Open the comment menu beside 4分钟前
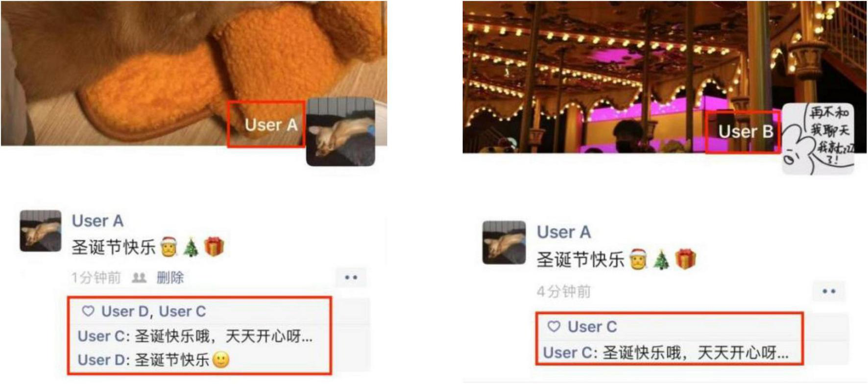868x384 pixels. (829, 291)
